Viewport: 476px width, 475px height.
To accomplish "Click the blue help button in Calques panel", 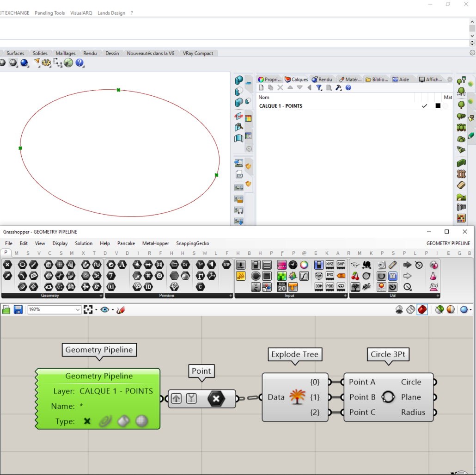I will tap(348, 87).
